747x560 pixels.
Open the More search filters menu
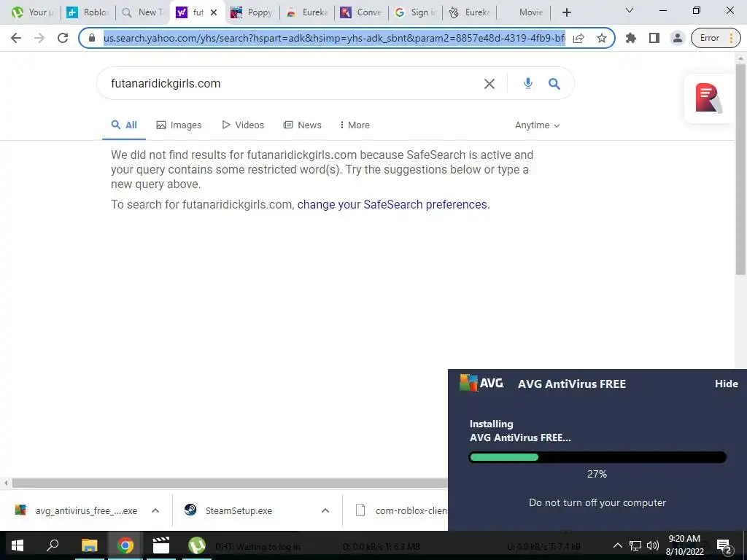pos(355,125)
